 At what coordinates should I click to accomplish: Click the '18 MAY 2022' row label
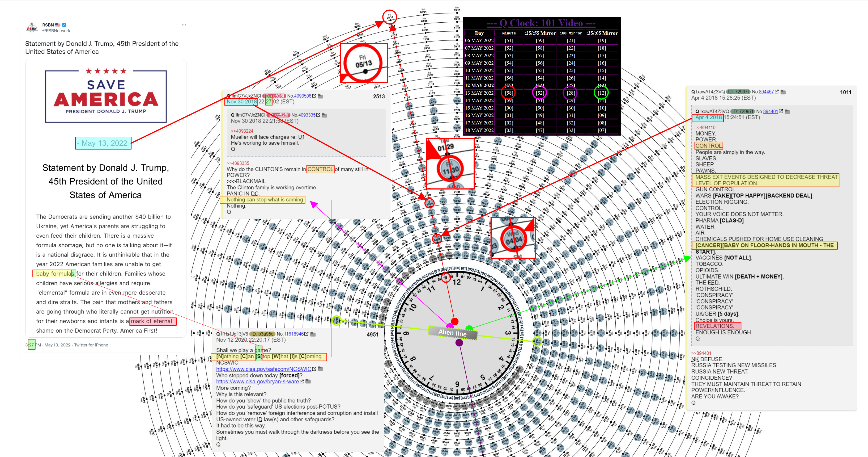pos(479,130)
